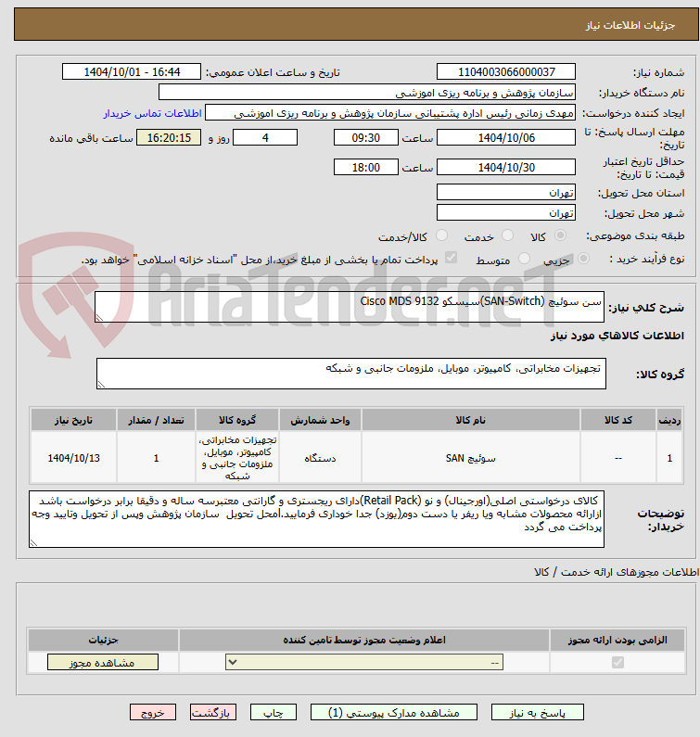Select the متوسط purchase type radio

[524, 259]
